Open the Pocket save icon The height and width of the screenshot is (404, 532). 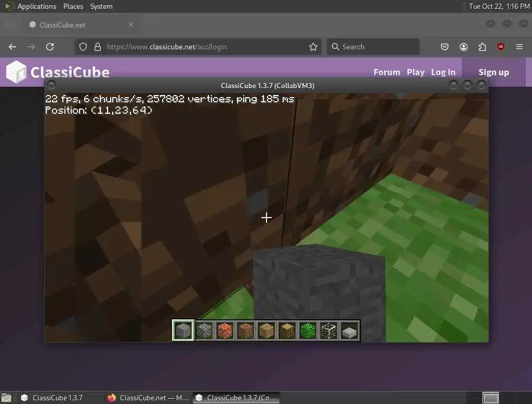tap(445, 47)
